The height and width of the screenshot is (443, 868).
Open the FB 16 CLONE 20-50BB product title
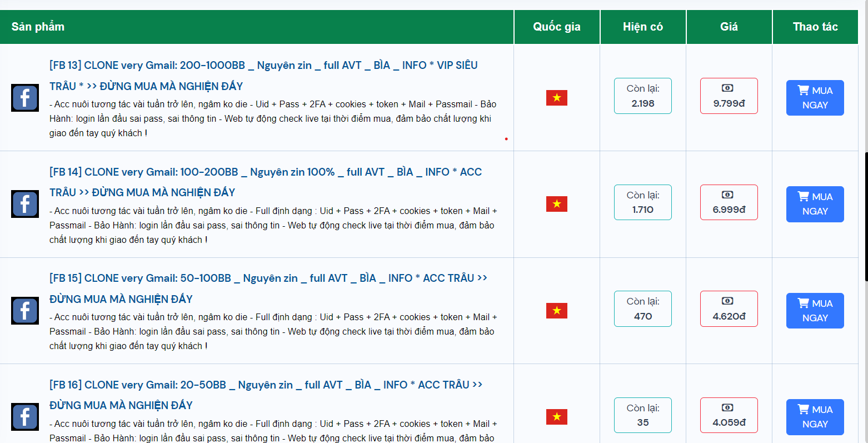pyautogui.click(x=266, y=395)
